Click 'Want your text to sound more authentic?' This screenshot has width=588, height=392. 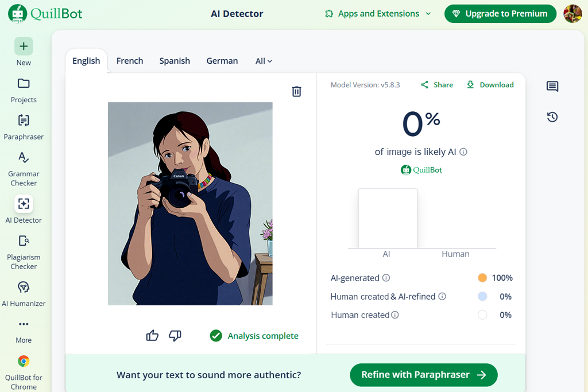(209, 375)
